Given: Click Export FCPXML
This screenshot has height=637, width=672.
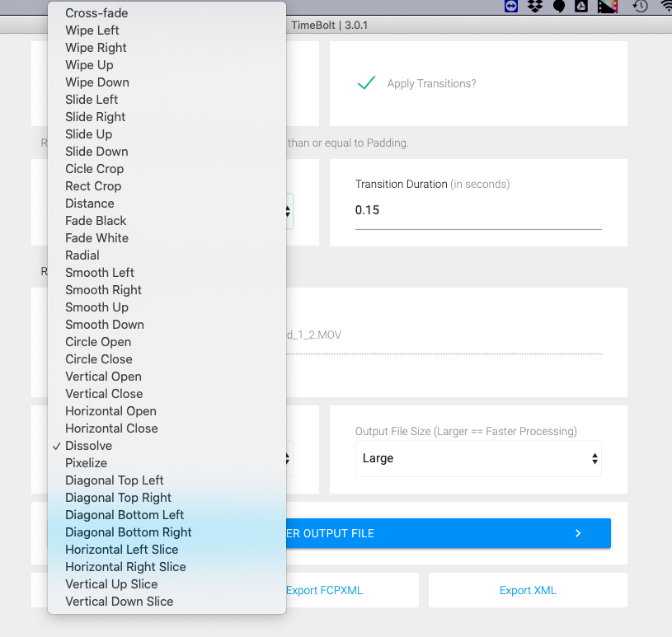Looking at the screenshot, I should point(324,590).
